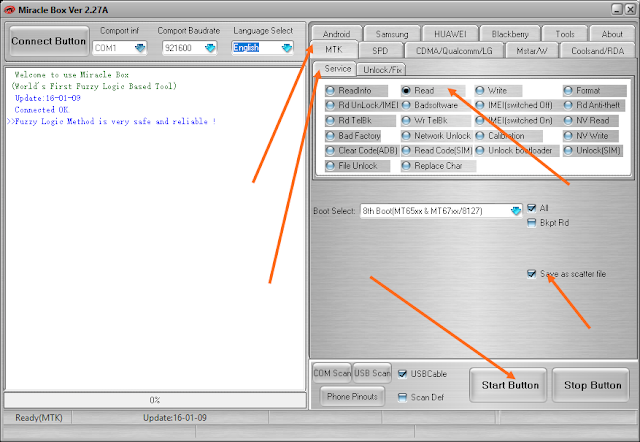Switch to the Coolsand/RDA tab
The height and width of the screenshot is (442, 640).
click(598, 51)
